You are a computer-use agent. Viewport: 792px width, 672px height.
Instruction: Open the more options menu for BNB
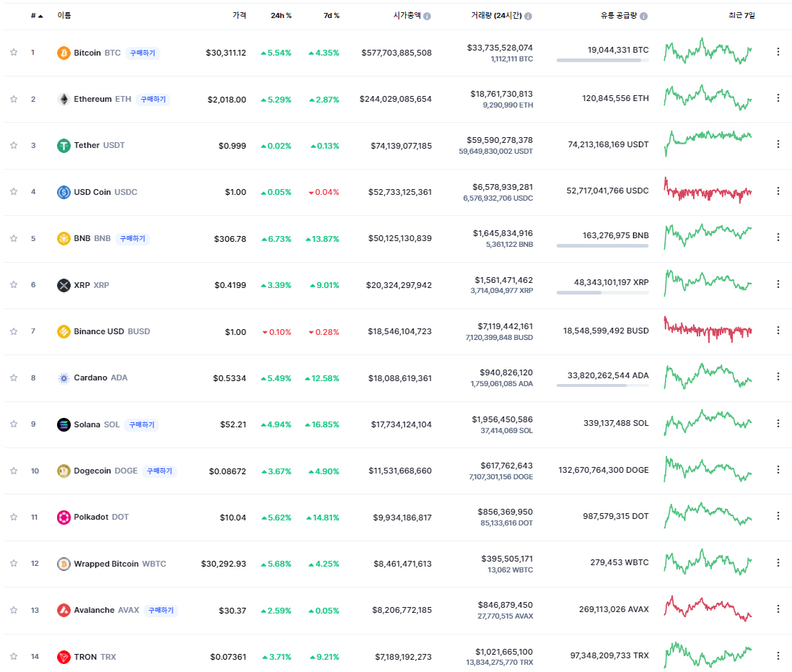(778, 237)
